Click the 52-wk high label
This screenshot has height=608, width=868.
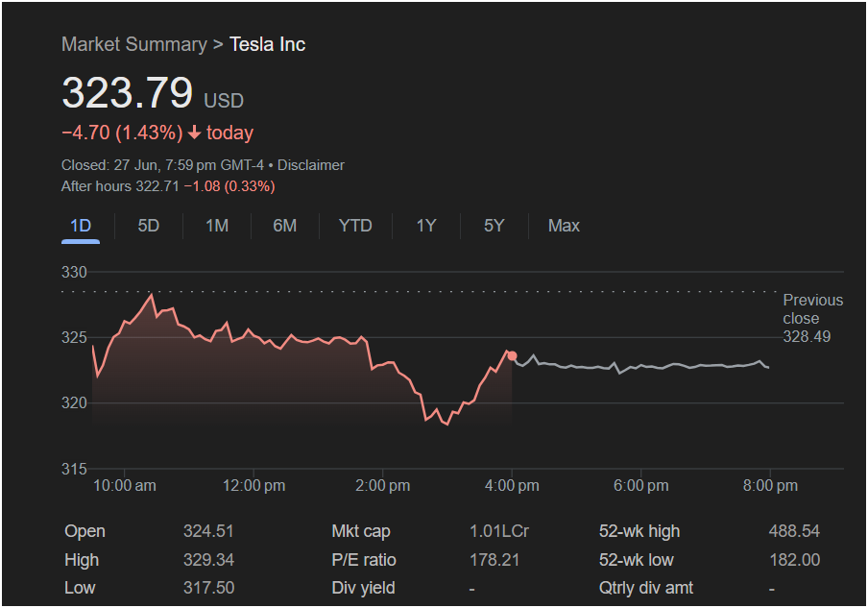click(x=639, y=531)
